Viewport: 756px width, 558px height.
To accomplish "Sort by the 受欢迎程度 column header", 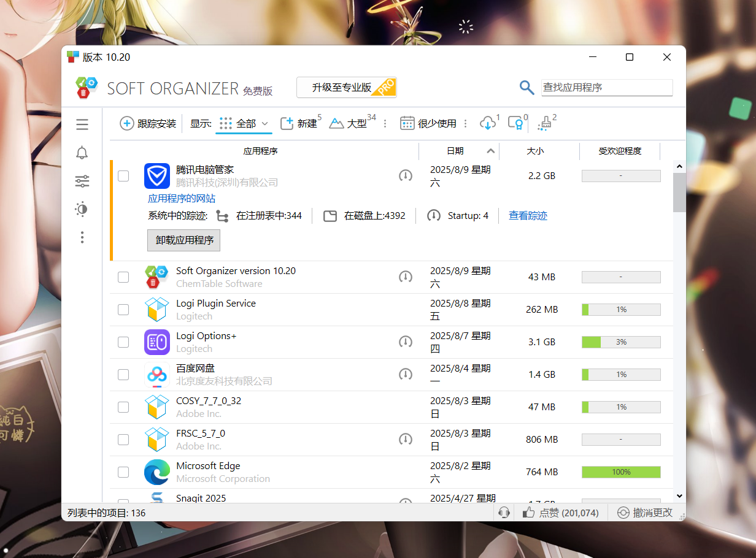I will click(x=620, y=151).
